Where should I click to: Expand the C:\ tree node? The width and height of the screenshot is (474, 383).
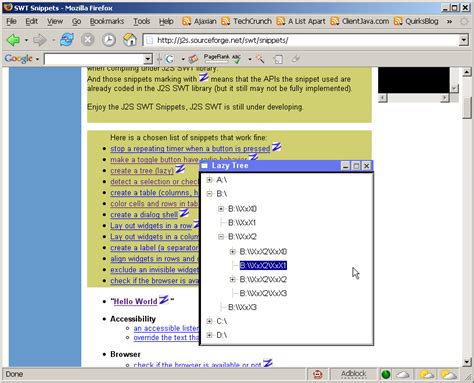(x=209, y=321)
